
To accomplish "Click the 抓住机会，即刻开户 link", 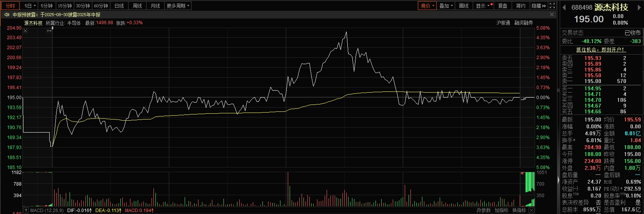I will pos(601,50).
